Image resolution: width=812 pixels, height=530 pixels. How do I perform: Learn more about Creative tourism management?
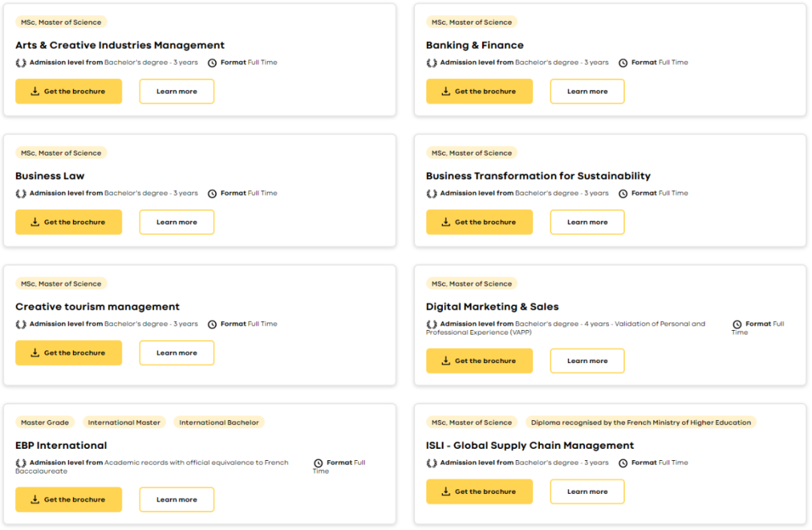[x=176, y=353]
